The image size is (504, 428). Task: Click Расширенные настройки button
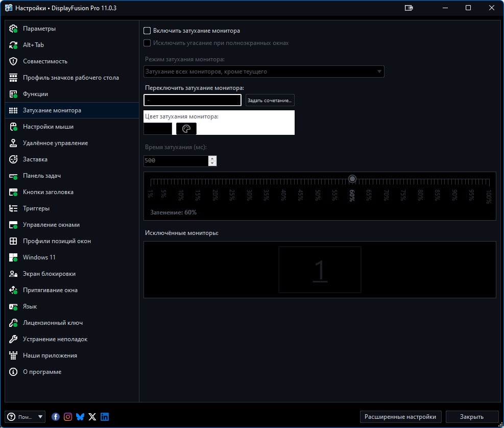(x=400, y=417)
